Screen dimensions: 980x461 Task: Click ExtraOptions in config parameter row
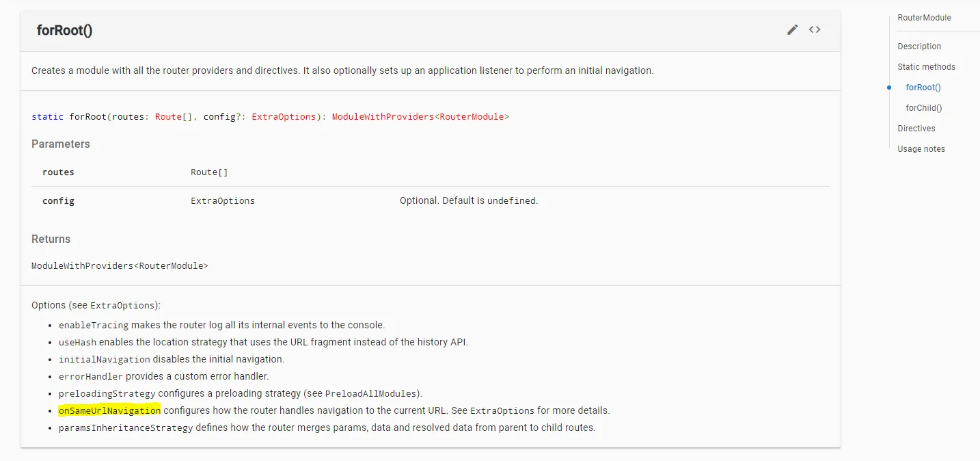click(222, 201)
